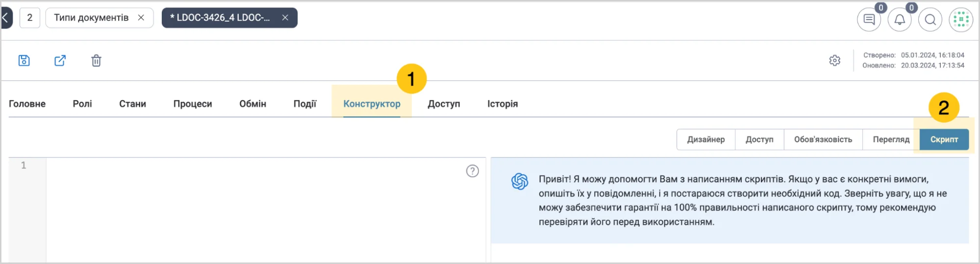Open the Ролі tab

pos(82,104)
